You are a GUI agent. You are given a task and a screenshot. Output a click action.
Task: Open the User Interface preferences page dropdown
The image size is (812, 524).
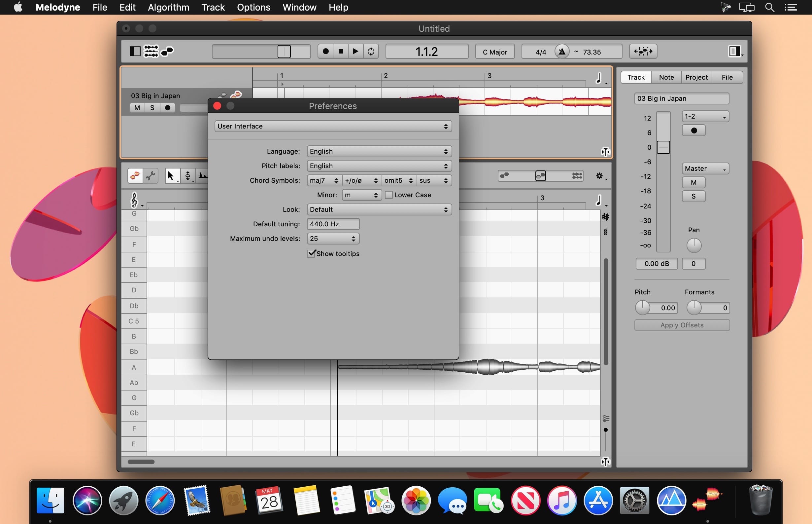[333, 126]
